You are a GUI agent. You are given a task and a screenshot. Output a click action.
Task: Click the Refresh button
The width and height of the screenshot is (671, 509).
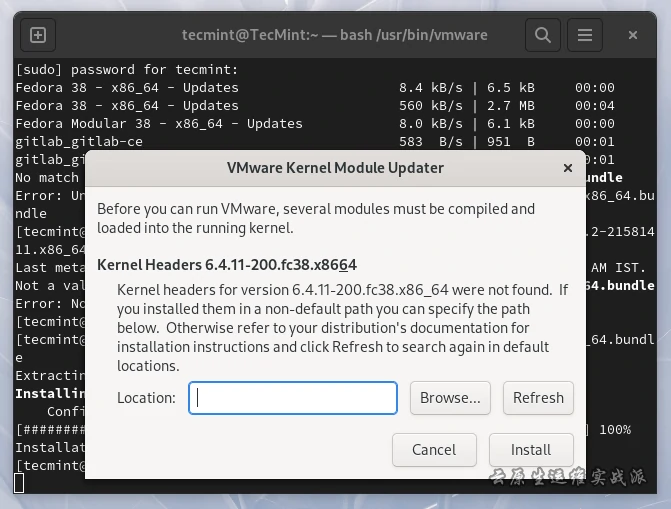pyautogui.click(x=538, y=398)
